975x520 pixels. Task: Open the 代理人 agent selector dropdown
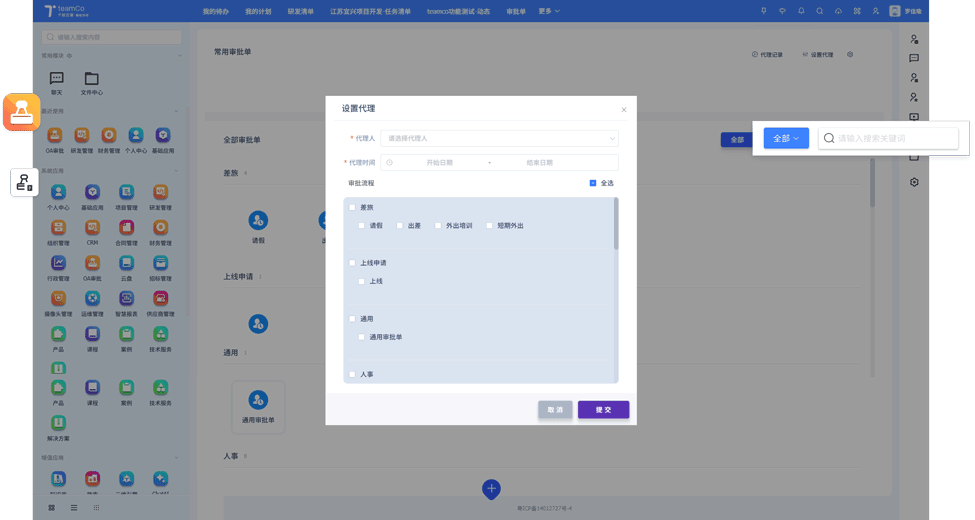499,139
